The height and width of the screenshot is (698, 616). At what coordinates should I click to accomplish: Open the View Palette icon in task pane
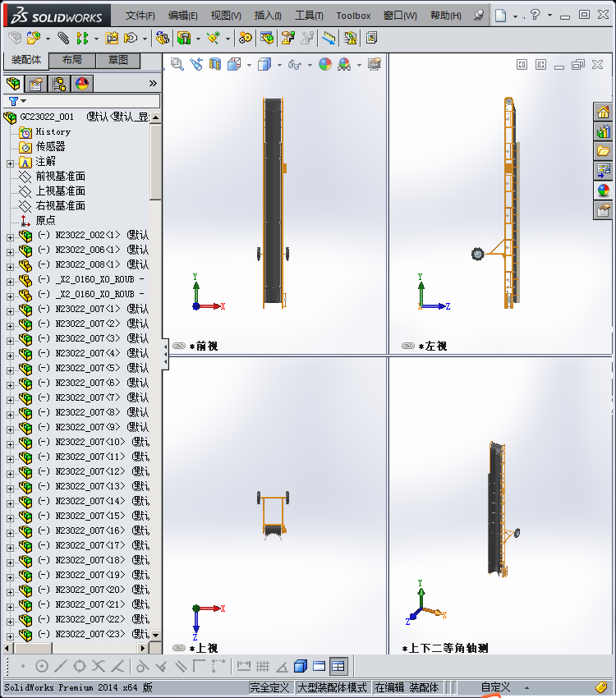click(604, 171)
